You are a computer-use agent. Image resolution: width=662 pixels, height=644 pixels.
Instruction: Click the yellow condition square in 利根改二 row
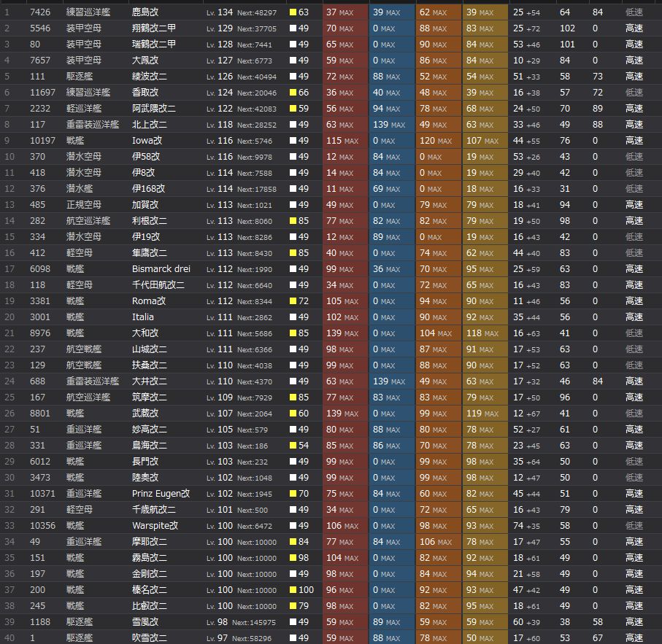pos(293,220)
